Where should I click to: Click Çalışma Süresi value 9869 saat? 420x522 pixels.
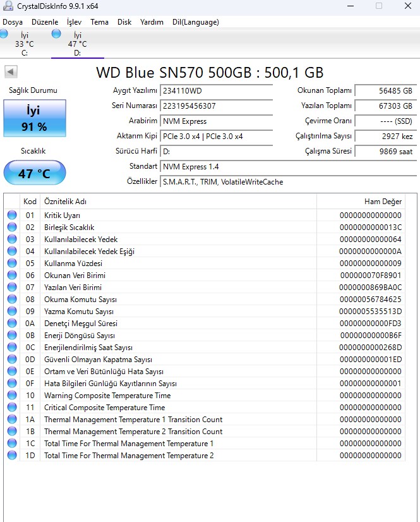[x=386, y=152]
